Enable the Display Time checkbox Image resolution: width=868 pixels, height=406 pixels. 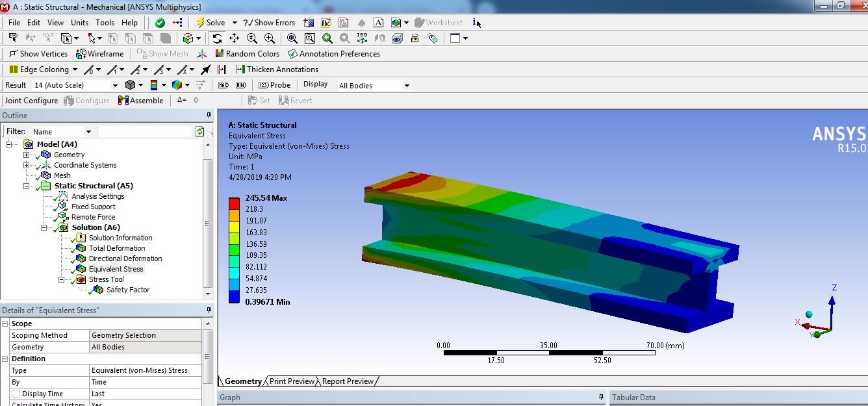pos(15,394)
